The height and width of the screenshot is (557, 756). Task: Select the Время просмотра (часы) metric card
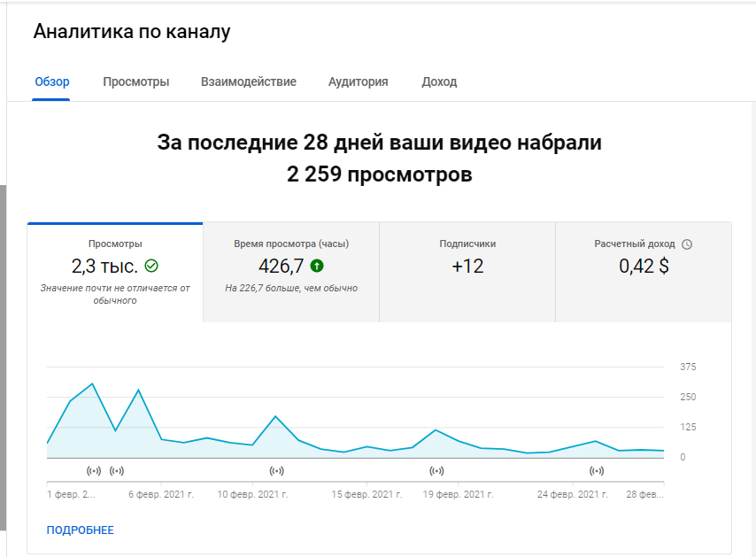pyautogui.click(x=290, y=272)
